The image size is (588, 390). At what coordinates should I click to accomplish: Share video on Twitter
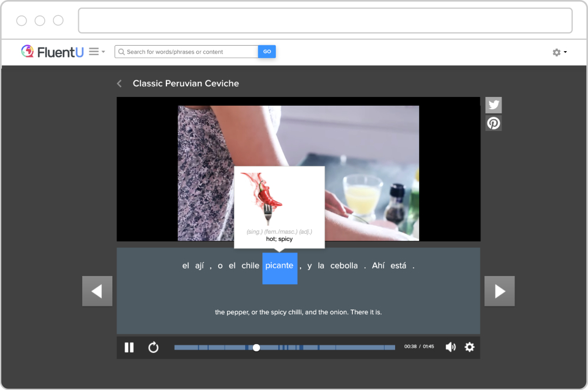coord(493,105)
